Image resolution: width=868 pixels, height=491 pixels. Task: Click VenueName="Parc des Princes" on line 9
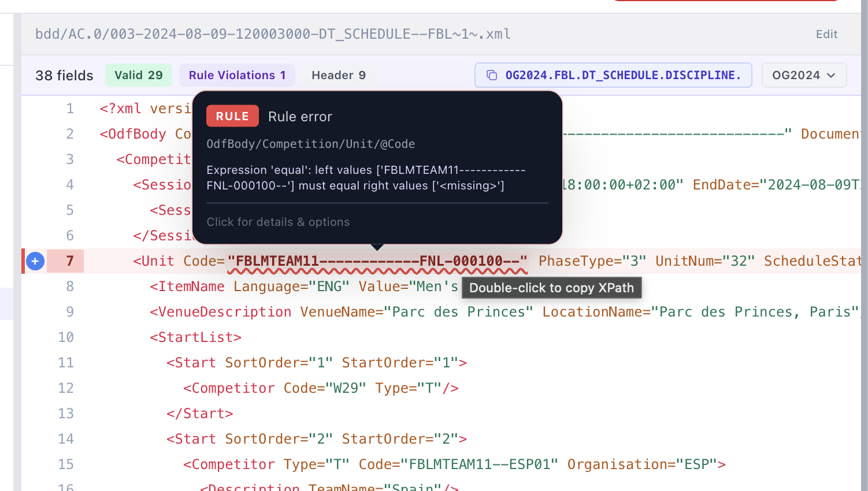[417, 312]
